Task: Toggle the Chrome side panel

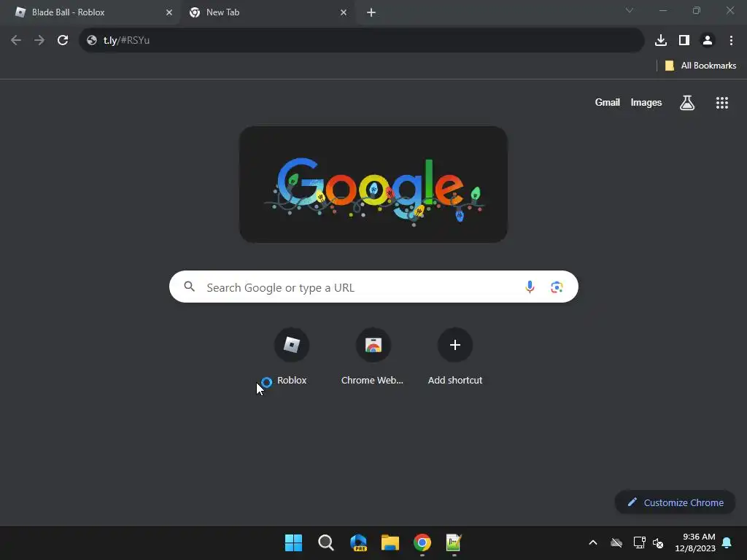Action: 684,40
